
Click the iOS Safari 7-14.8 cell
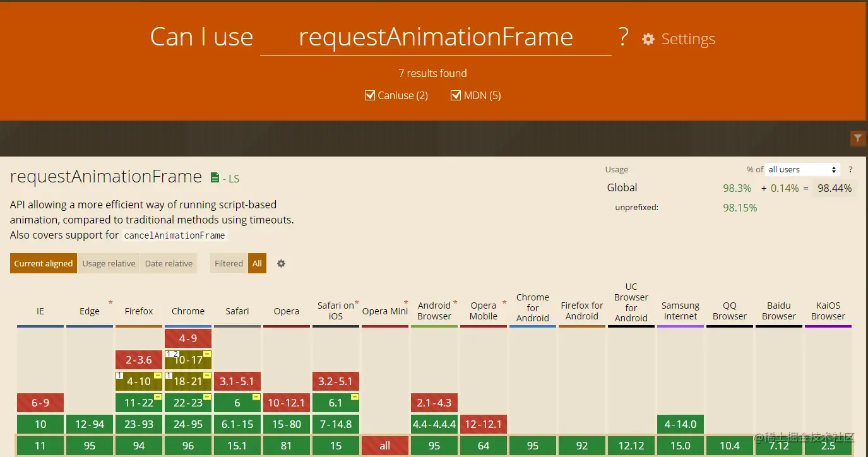click(336, 424)
